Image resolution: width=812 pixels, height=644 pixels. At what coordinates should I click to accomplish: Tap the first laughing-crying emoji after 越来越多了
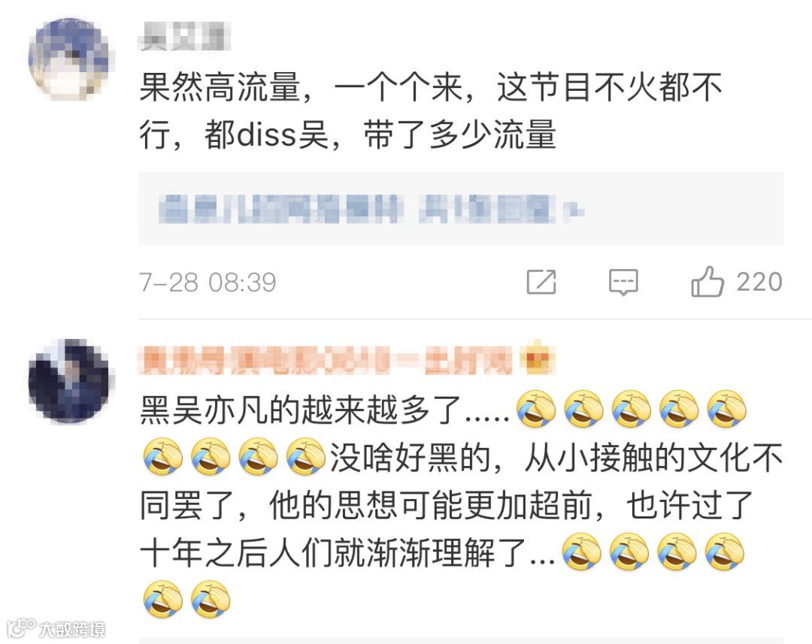(537, 410)
